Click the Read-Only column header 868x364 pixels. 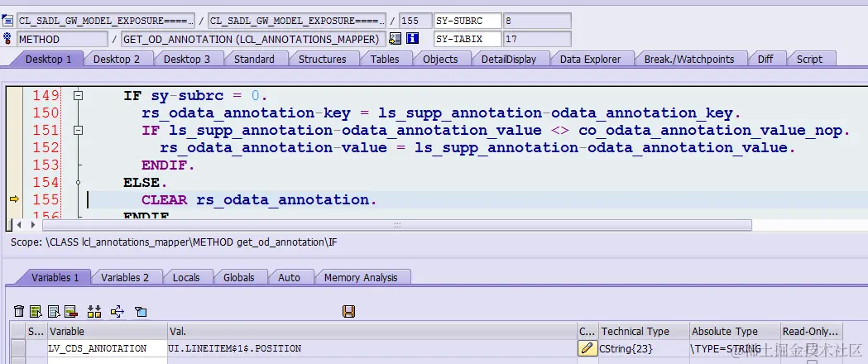click(x=811, y=332)
